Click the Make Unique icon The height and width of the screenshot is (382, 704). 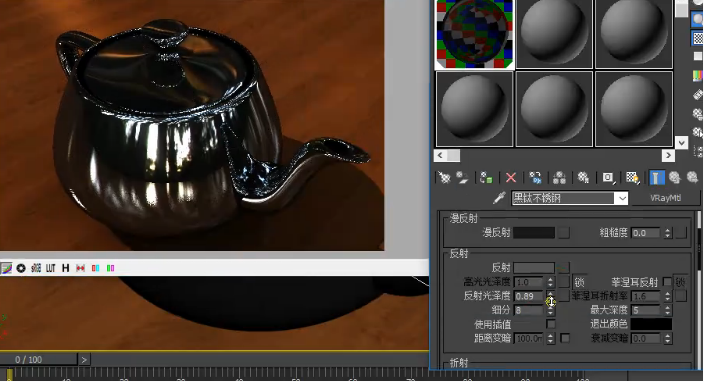coord(559,178)
